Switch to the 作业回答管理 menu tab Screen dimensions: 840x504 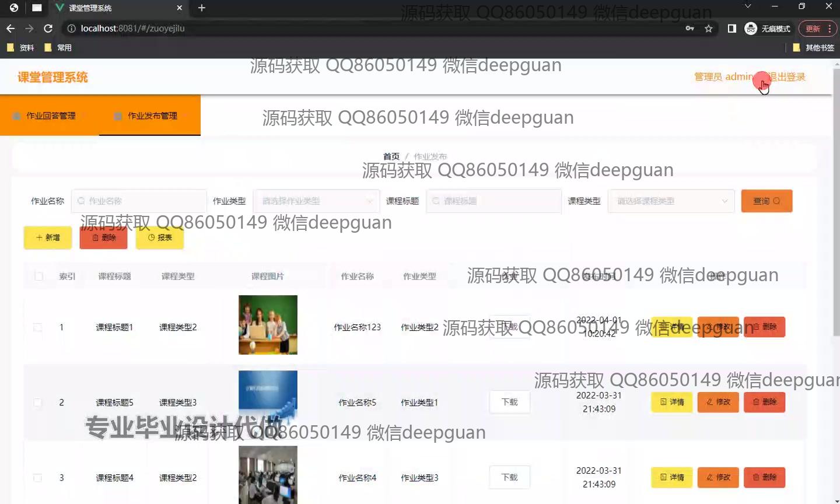click(50, 116)
